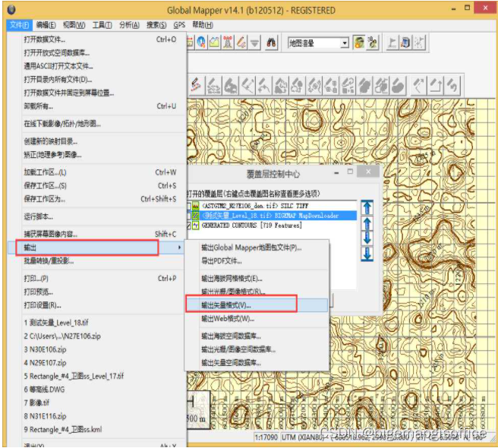This screenshot has width=498, height=448.
Task: Click the last curved-arrow icon in digitizer toolbar
Action: 452,86
